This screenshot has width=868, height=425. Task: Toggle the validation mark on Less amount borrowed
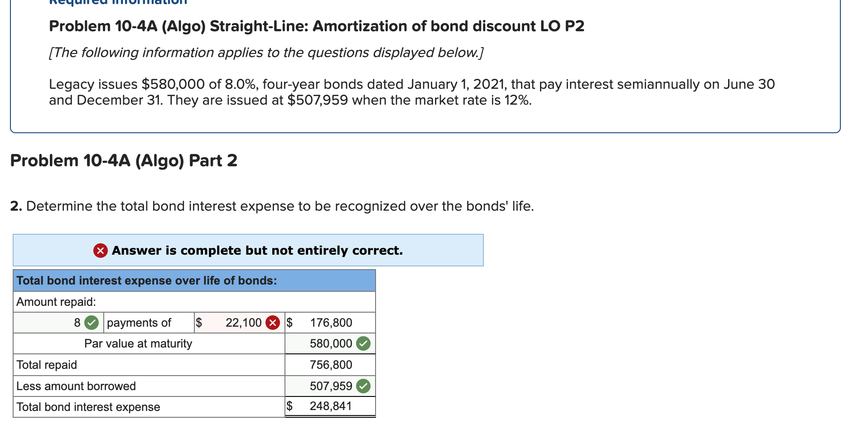pos(364,386)
